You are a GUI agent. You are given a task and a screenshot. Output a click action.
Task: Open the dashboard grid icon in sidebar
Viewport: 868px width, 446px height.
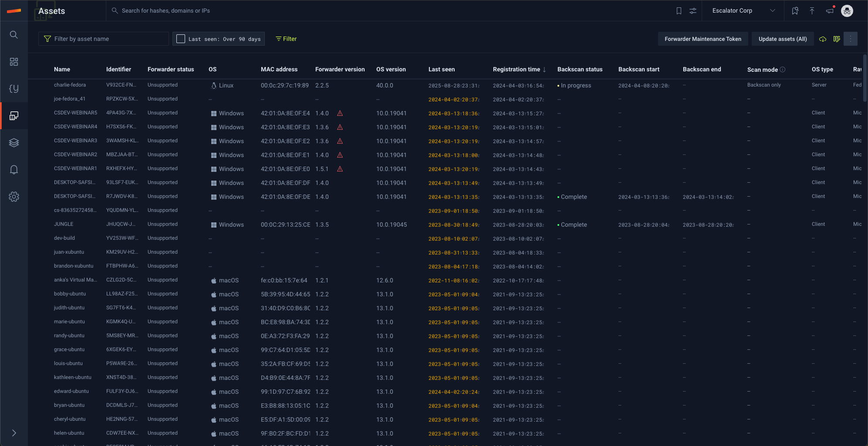tap(14, 62)
